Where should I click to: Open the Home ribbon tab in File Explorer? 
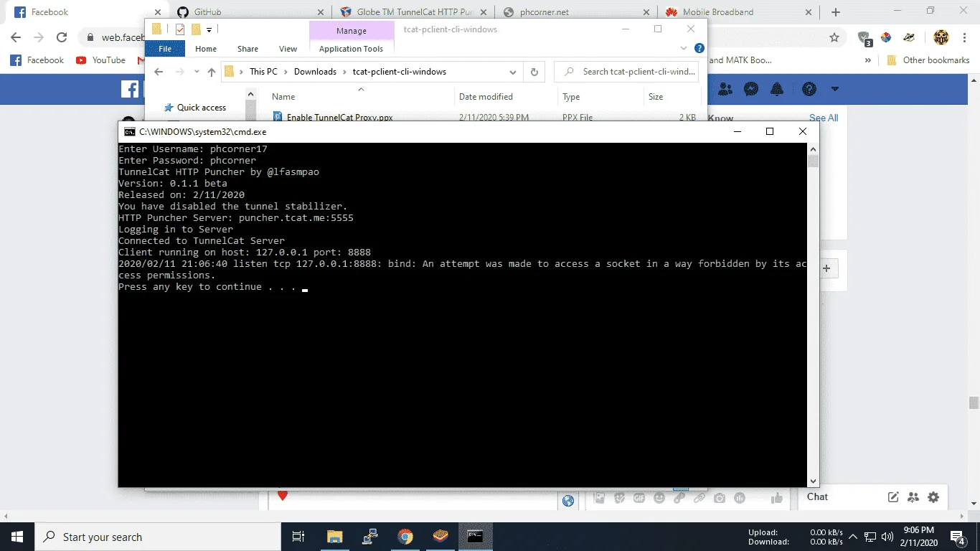click(206, 49)
